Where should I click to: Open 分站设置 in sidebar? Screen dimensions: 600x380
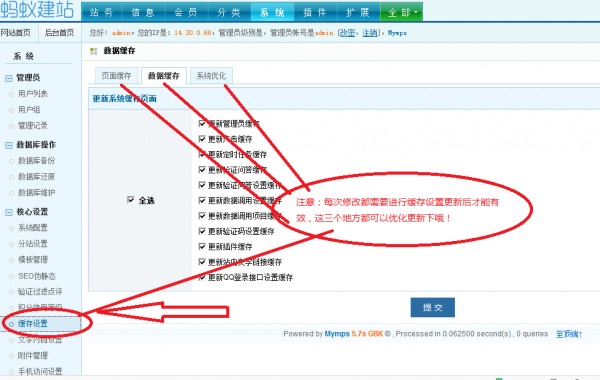pos(33,244)
